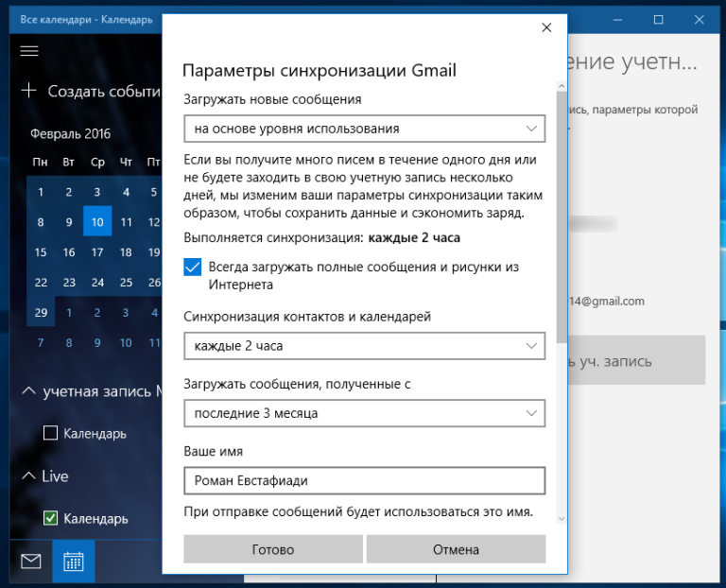The image size is (726, 588).
Task: Uncheck the Live Calendar checkbox
Action: coord(51,518)
